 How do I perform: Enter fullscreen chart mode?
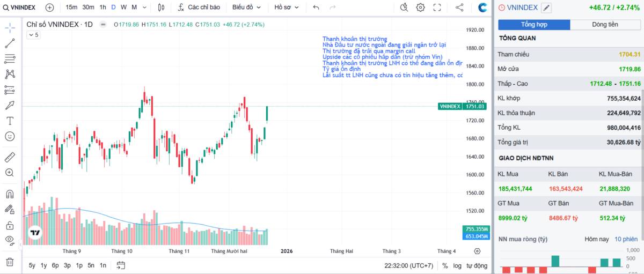coord(437,8)
